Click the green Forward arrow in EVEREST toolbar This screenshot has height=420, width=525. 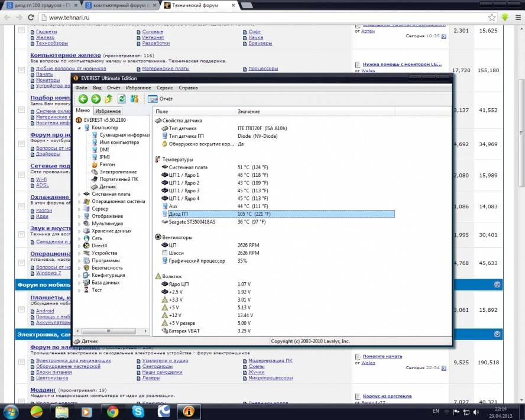click(x=96, y=99)
